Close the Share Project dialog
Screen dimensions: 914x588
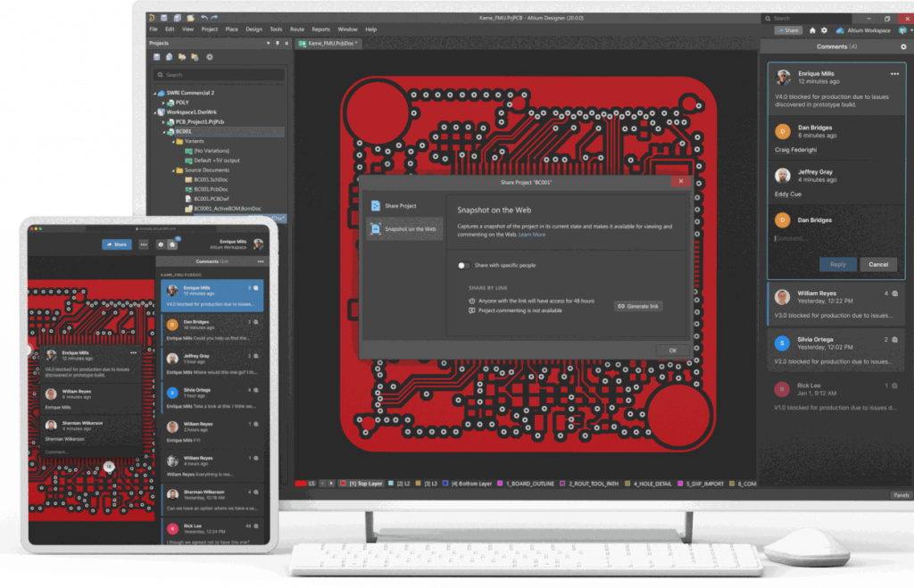[x=680, y=181]
